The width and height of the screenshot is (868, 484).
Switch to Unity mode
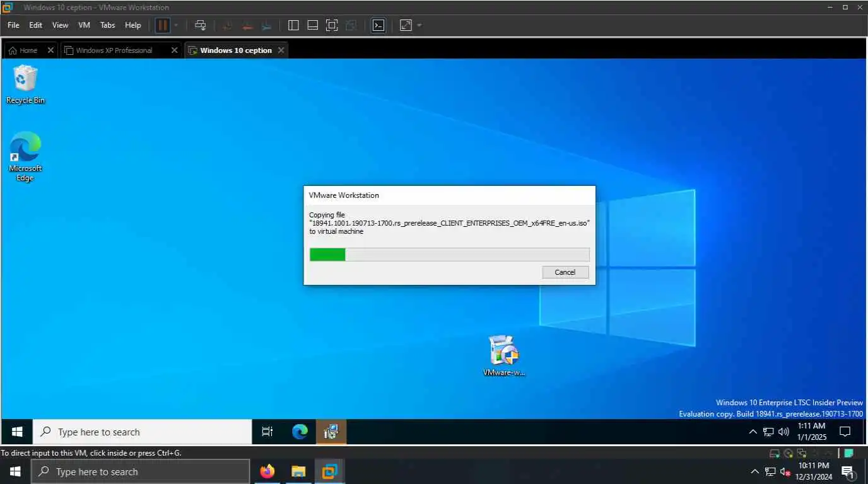(x=351, y=25)
